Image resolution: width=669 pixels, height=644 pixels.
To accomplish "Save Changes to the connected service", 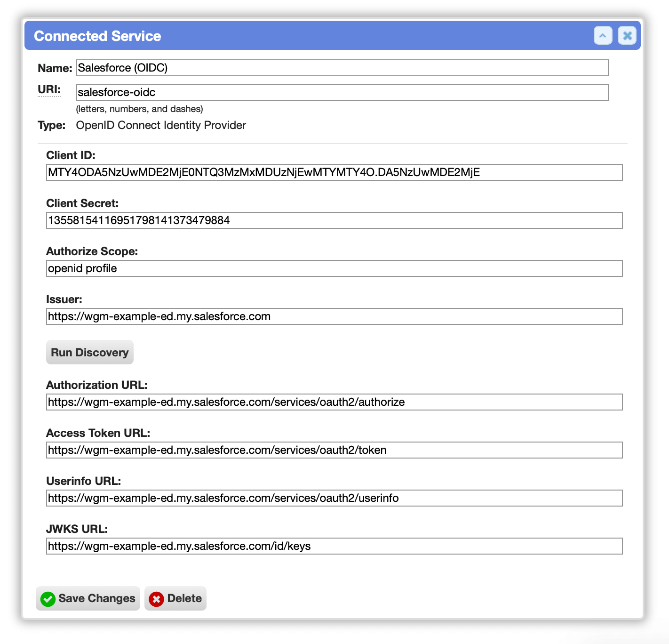I will coord(88,598).
